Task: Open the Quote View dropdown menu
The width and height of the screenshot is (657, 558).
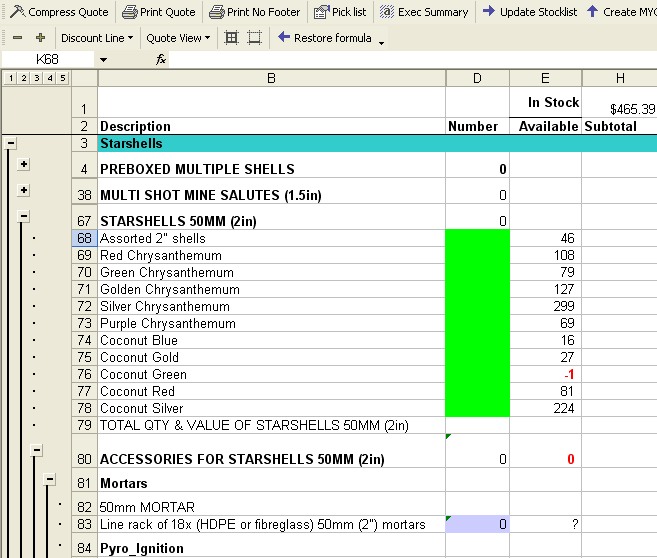Action: click(x=178, y=38)
